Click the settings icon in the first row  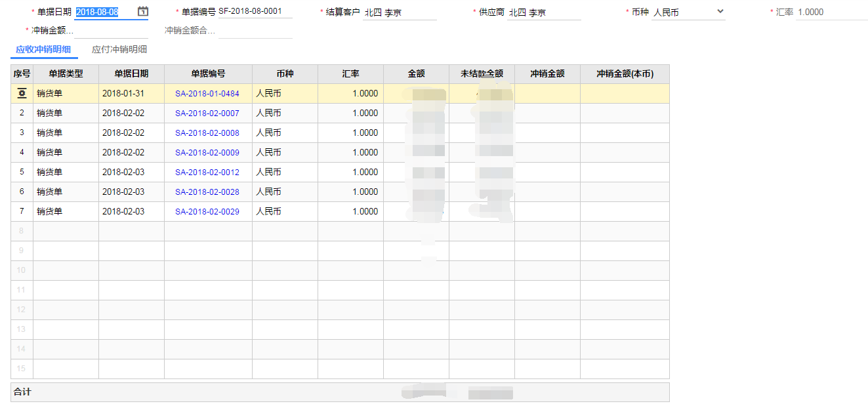22,94
